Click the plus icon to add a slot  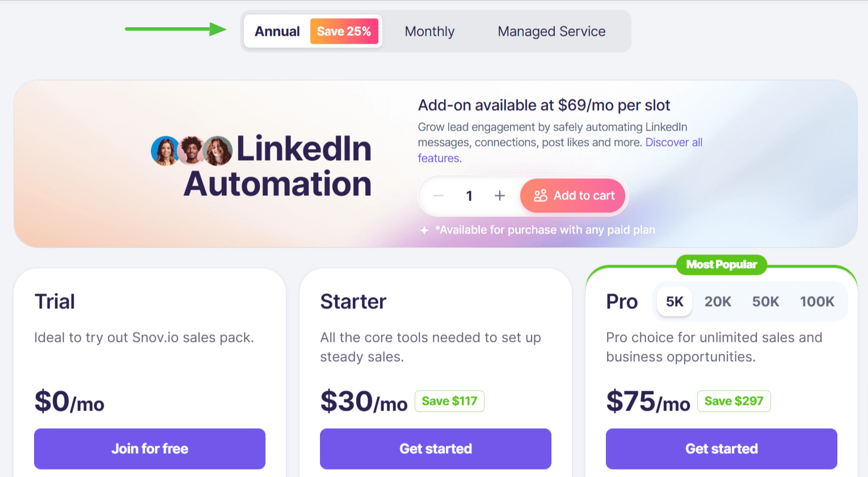[499, 195]
